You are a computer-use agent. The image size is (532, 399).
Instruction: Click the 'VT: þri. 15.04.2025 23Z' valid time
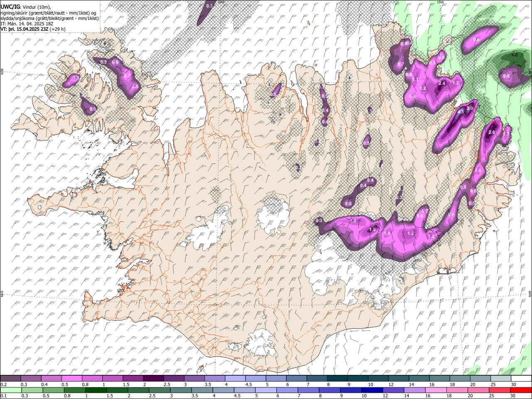pos(25,29)
